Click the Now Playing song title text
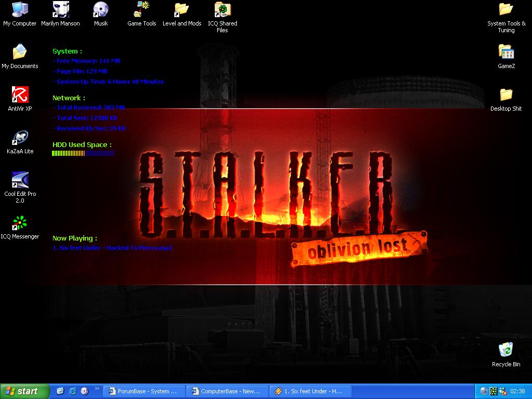Viewport: 532px width, 399px height. [x=112, y=248]
